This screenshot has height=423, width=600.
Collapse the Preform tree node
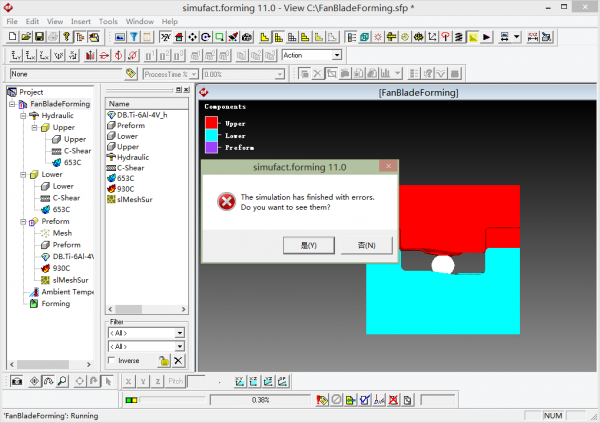tap(23, 222)
